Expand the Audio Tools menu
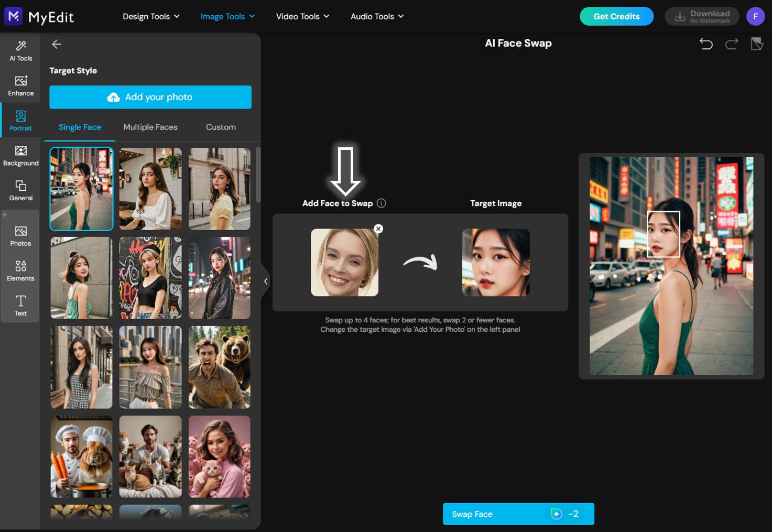772x532 pixels. click(377, 16)
